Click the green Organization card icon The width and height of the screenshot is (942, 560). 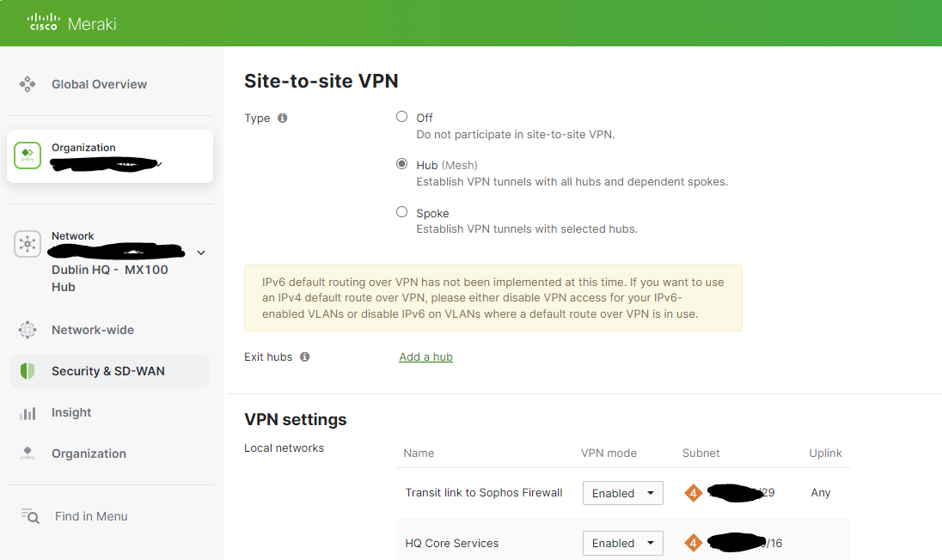27,155
